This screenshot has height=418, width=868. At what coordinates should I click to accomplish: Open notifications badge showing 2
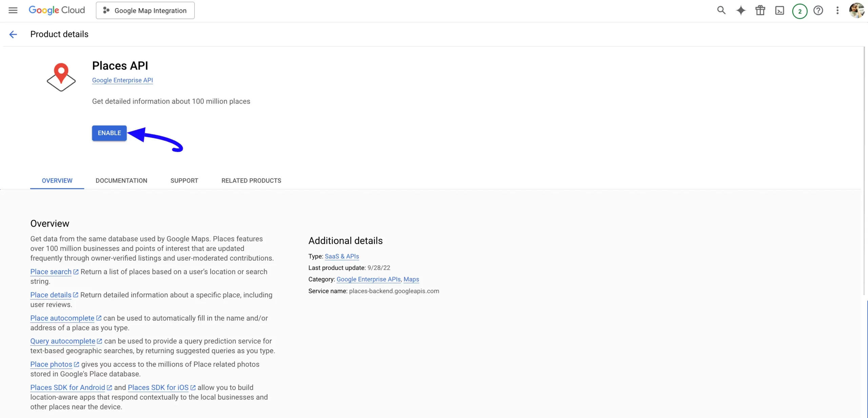pyautogui.click(x=800, y=11)
